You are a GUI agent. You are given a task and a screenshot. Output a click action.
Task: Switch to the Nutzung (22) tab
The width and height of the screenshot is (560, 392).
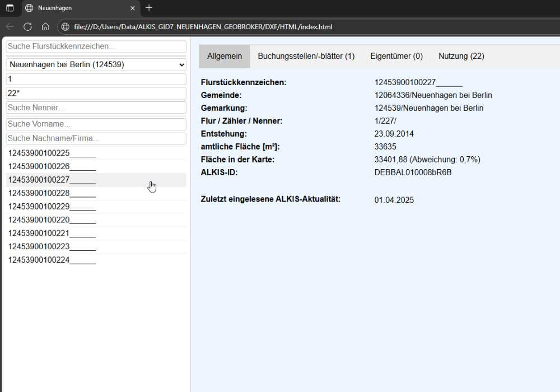461,56
